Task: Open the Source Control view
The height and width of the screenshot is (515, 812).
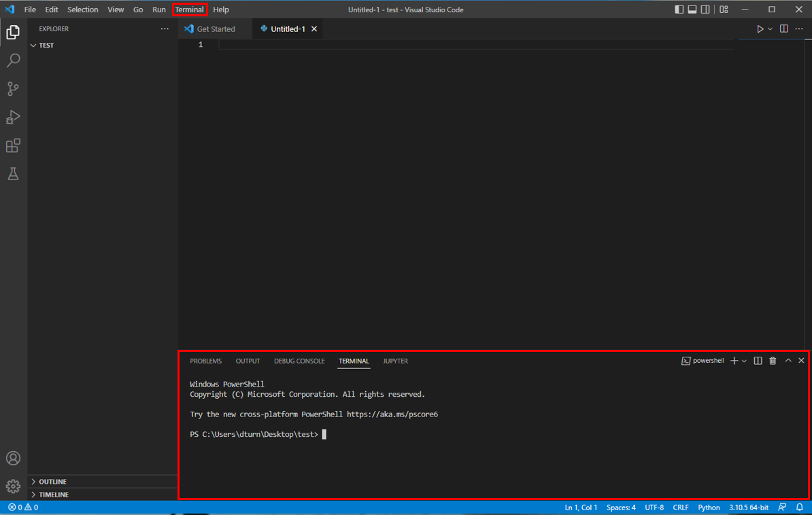Action: point(14,89)
